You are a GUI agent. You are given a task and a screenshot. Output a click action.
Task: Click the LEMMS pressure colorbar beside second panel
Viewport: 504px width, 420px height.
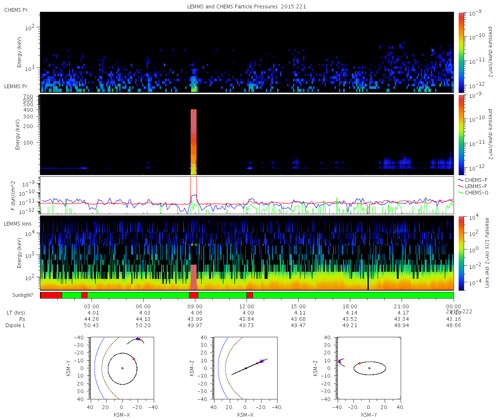click(461, 134)
